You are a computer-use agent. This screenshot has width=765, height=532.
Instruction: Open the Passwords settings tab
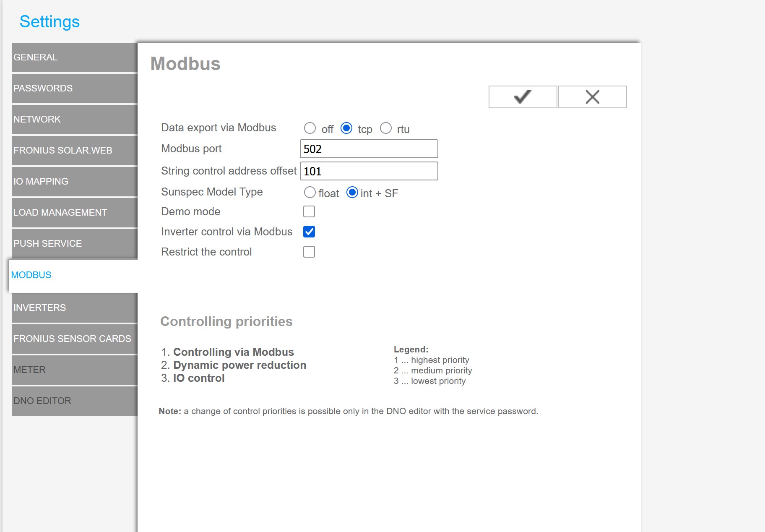(x=75, y=89)
